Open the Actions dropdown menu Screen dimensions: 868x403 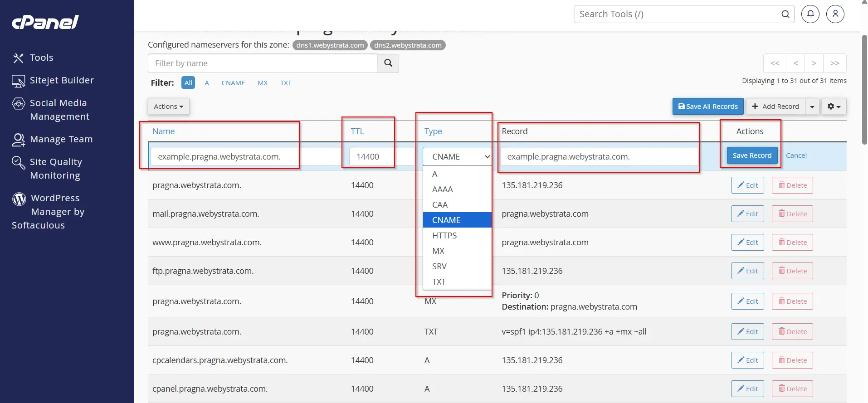coord(169,107)
